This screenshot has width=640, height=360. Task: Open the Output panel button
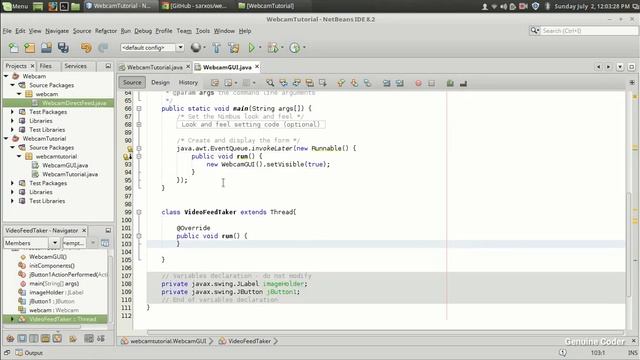point(29,353)
